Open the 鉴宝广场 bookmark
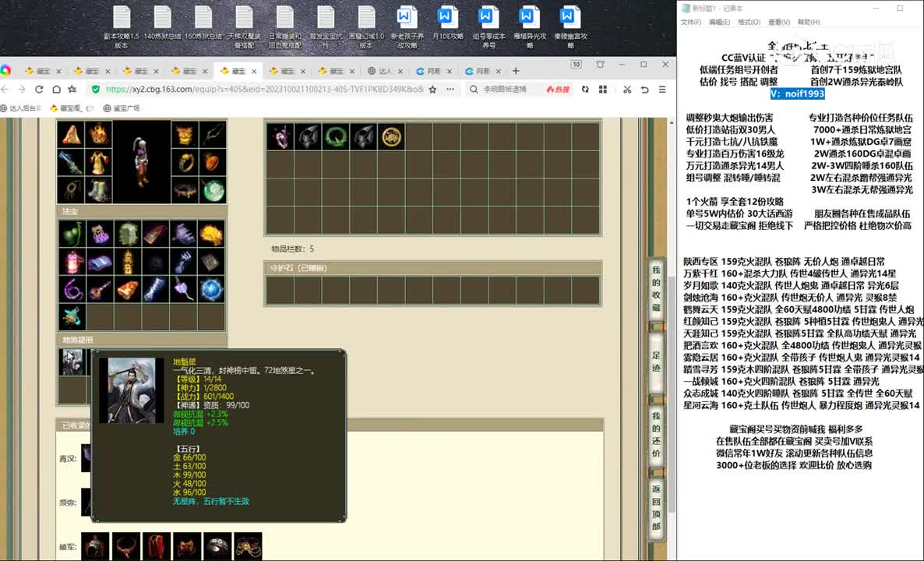The height and width of the screenshot is (561, 924). tap(122, 108)
